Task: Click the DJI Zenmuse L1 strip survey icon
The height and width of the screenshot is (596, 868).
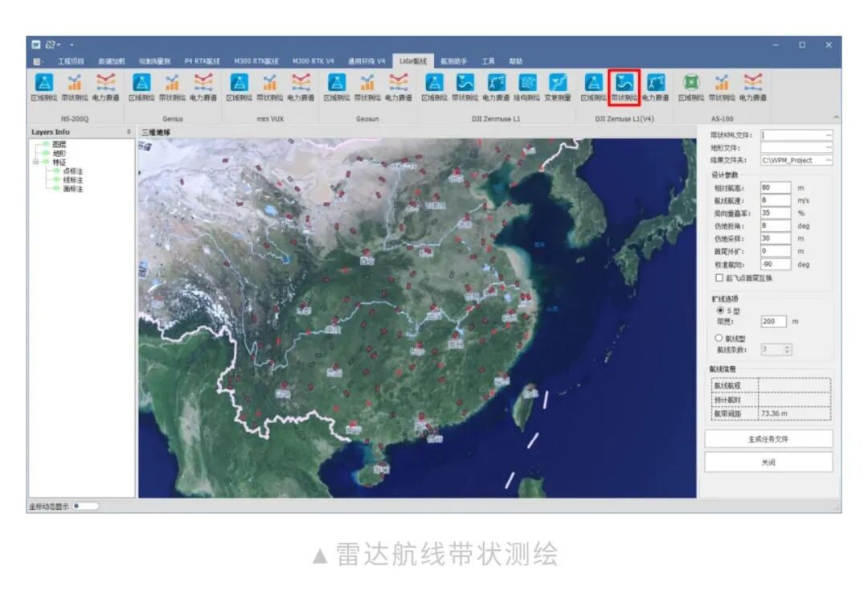Action: (x=465, y=88)
